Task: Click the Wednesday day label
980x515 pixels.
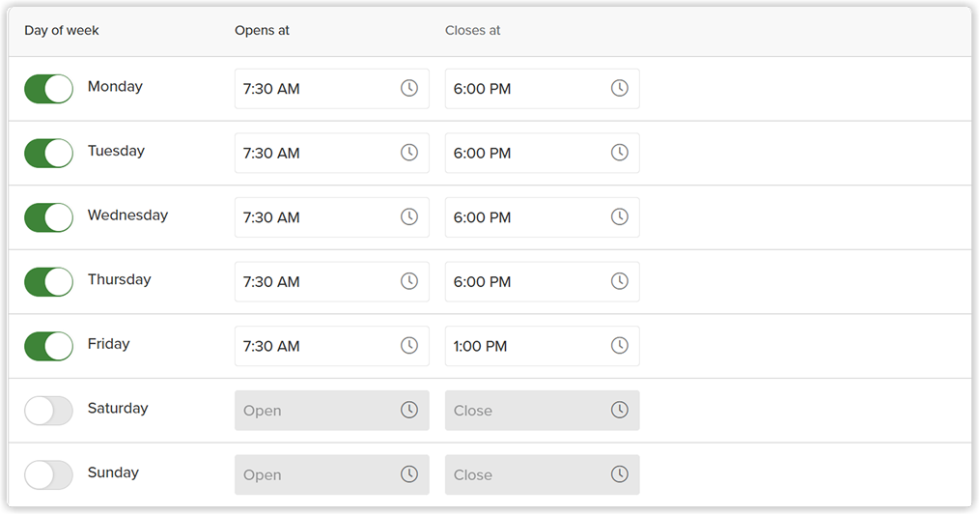Action: tap(127, 215)
